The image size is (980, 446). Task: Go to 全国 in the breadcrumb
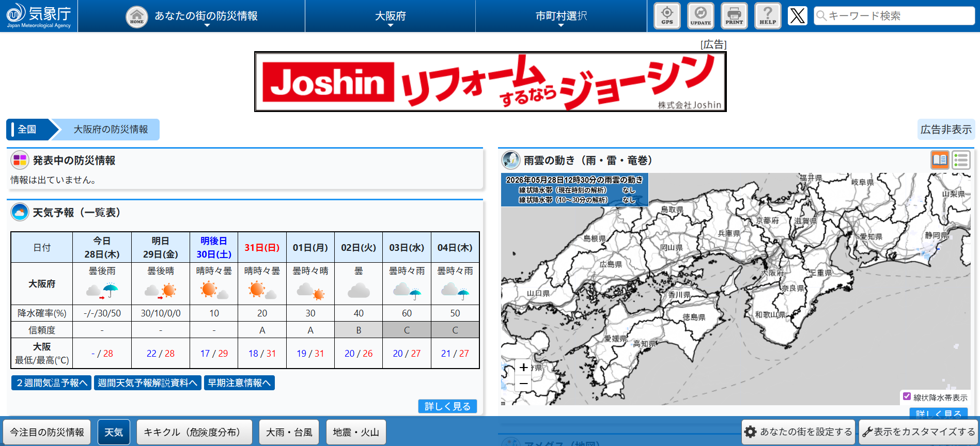point(27,130)
